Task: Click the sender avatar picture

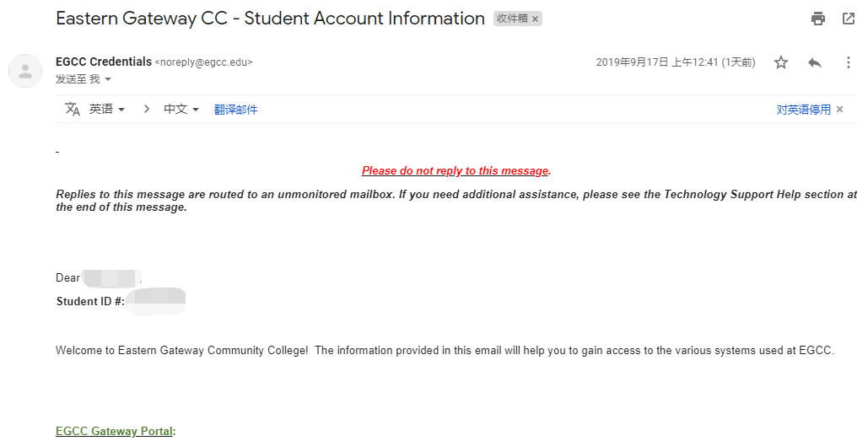Action: click(x=25, y=71)
